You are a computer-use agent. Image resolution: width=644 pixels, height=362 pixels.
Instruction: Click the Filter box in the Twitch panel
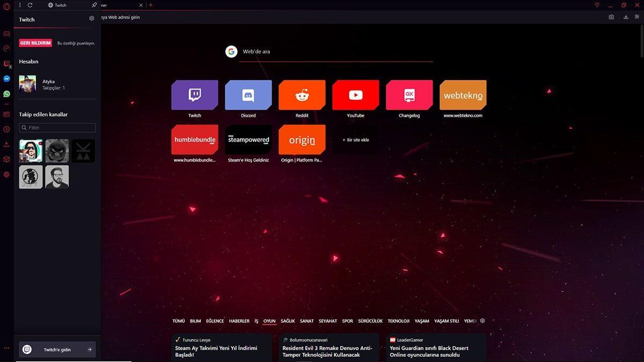pyautogui.click(x=57, y=128)
